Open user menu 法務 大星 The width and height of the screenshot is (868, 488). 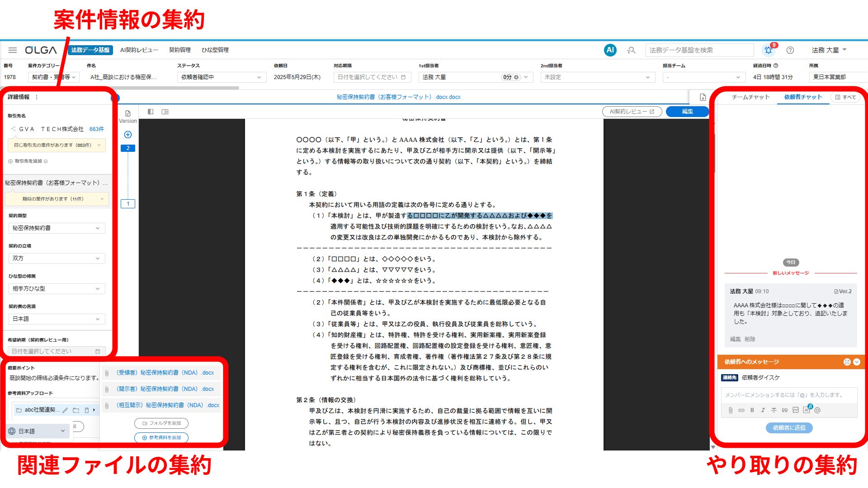tap(829, 50)
